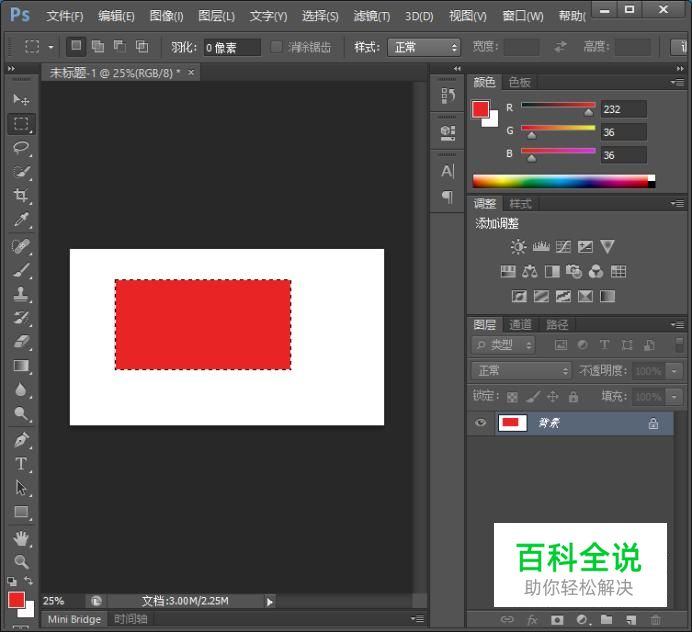Viewport: 692px width, 632px height.
Task: Open the Mini Bridge panel
Action: 75,619
